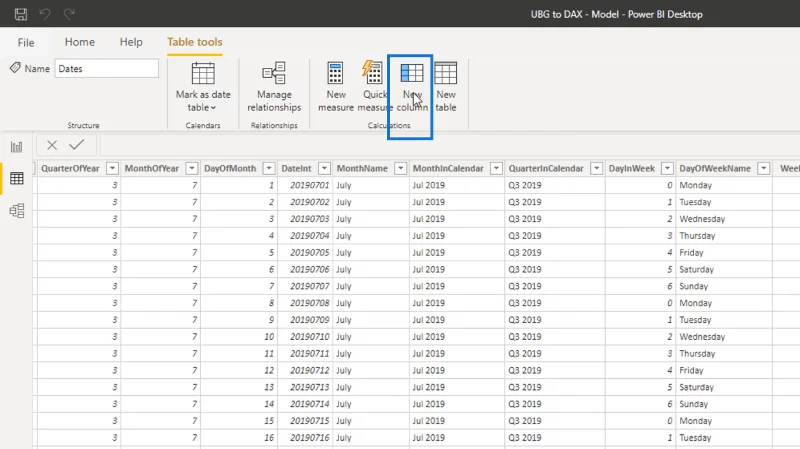Open DayOfWeekName column filter dropdown

click(x=763, y=168)
